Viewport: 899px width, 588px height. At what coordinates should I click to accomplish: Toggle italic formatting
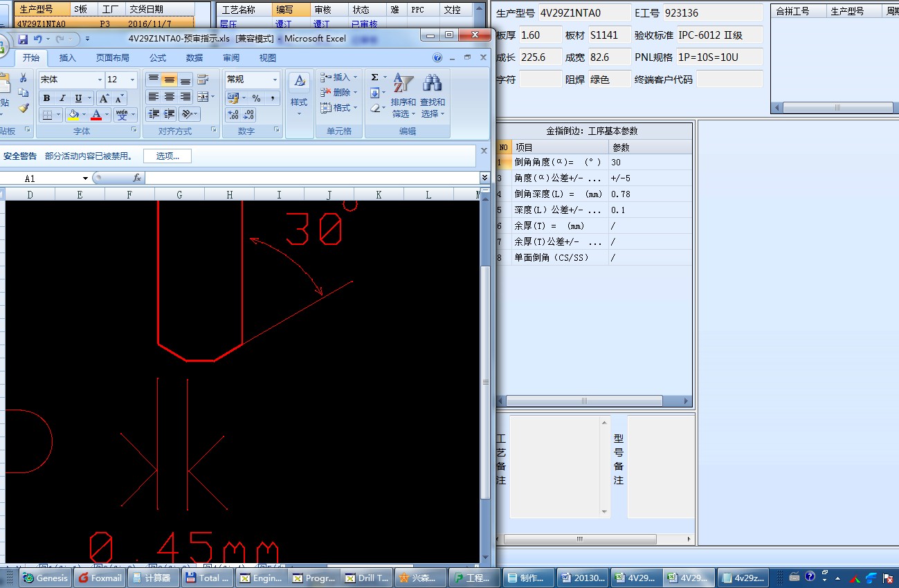point(62,98)
